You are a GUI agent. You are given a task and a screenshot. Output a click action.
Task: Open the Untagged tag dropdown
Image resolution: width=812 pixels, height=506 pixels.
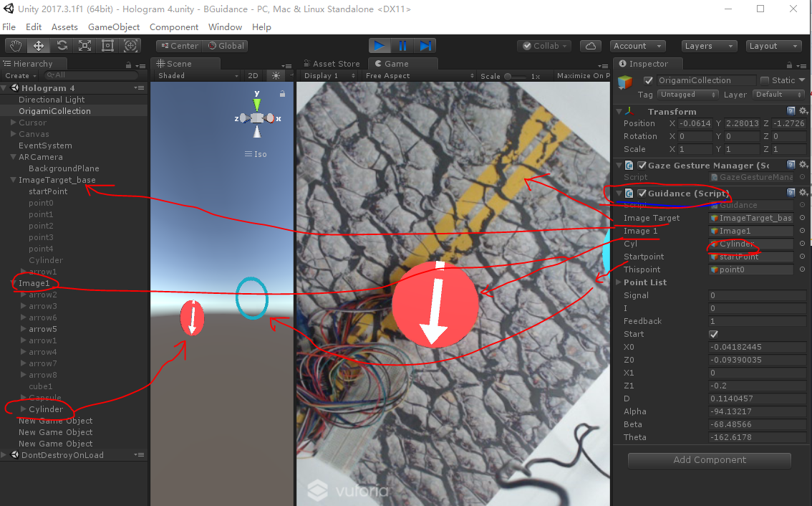(687, 94)
